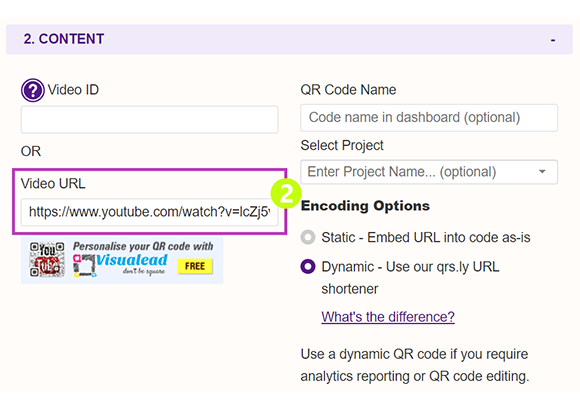Viewport: 580px width, 412px height.
Task: Select Static embed URL radio option
Action: pos(308,237)
